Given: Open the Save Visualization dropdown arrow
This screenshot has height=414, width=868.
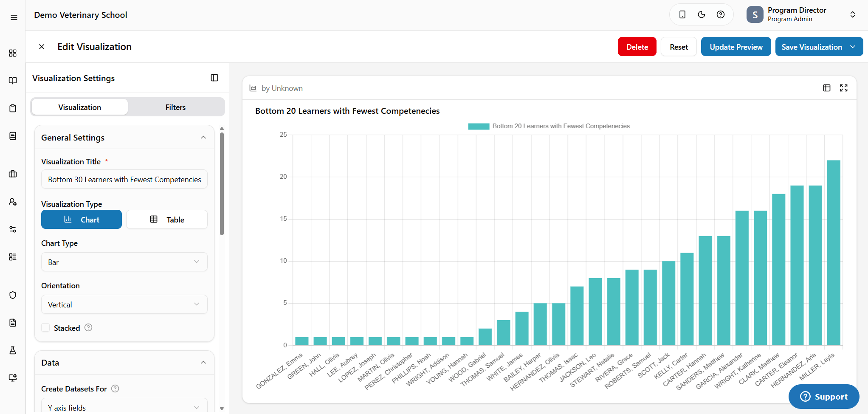Looking at the screenshot, I should point(853,47).
